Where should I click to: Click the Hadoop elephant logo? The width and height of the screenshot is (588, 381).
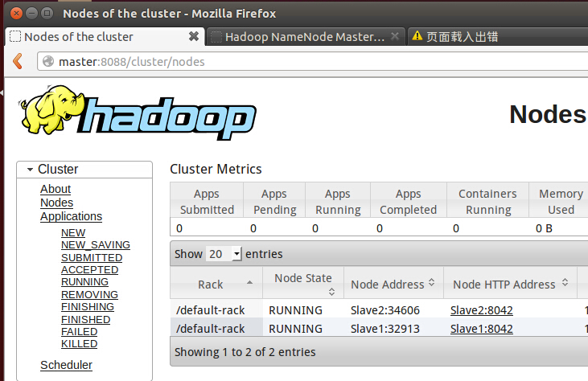coord(138,113)
